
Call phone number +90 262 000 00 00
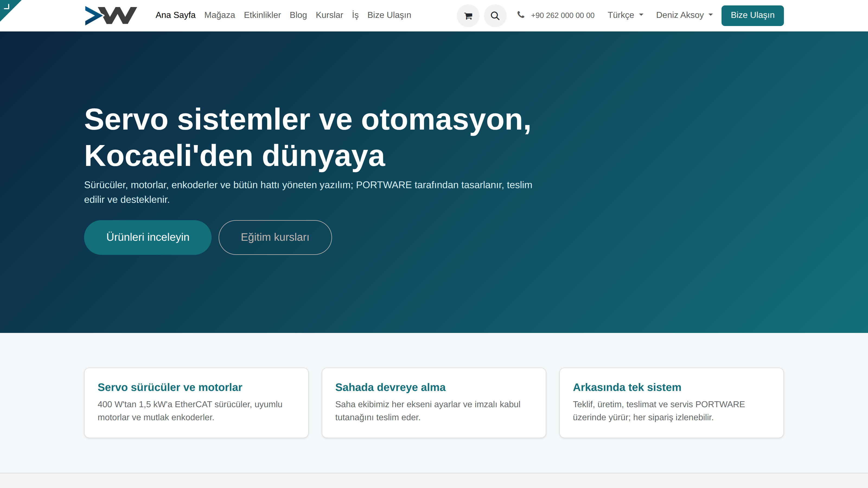pyautogui.click(x=562, y=15)
